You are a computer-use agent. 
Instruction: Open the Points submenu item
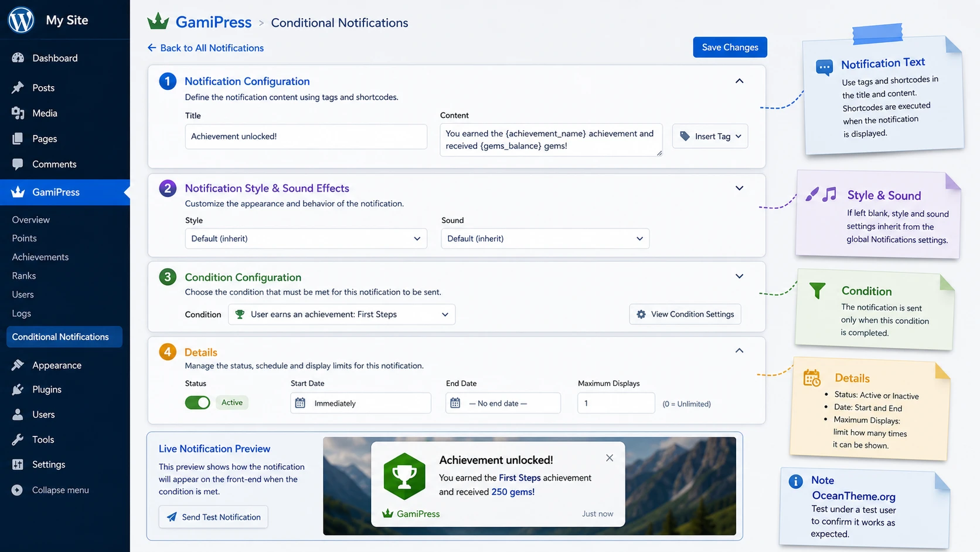25,238
